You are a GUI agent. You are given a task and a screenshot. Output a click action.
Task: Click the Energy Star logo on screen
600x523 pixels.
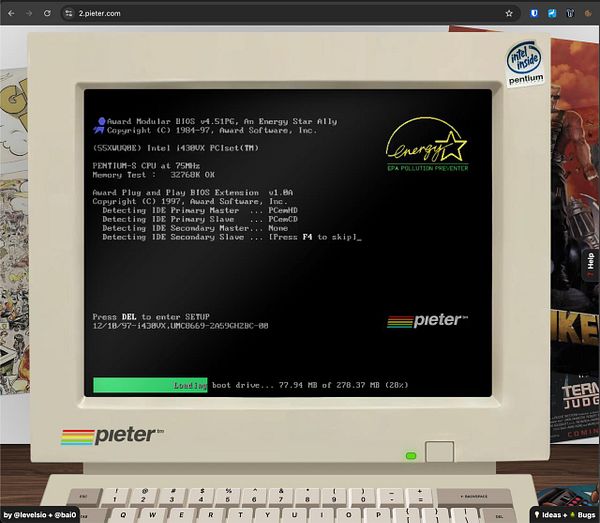click(x=427, y=144)
